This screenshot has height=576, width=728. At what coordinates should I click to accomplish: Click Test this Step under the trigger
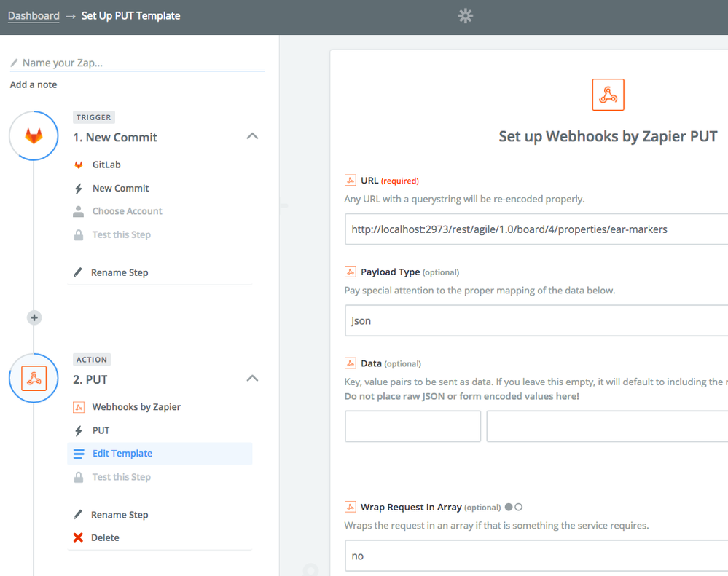tap(121, 235)
